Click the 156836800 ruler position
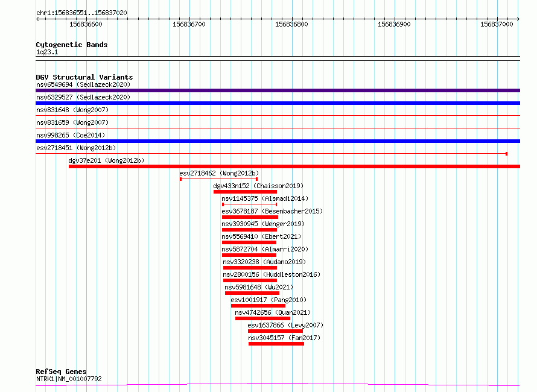The height and width of the screenshot is (392, 537). coord(292,24)
